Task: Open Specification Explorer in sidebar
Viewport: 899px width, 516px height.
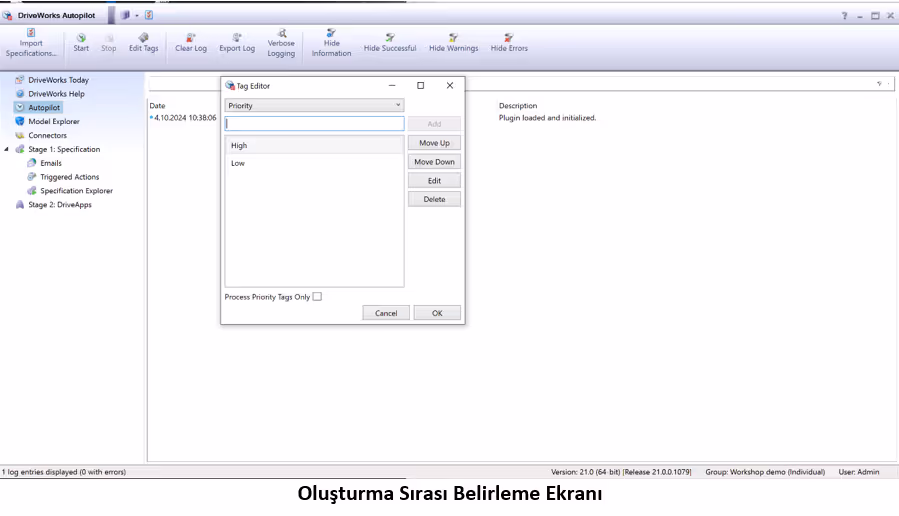Action: [x=70, y=191]
